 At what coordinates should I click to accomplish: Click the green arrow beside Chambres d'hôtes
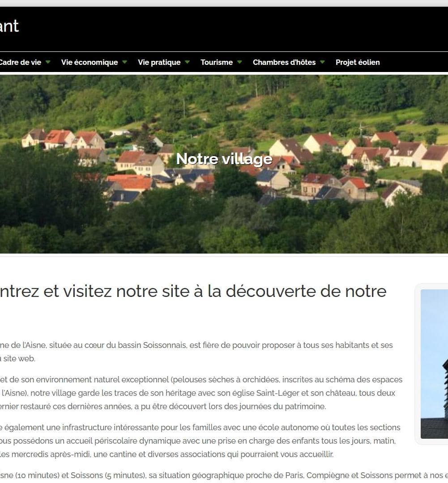tap(322, 62)
